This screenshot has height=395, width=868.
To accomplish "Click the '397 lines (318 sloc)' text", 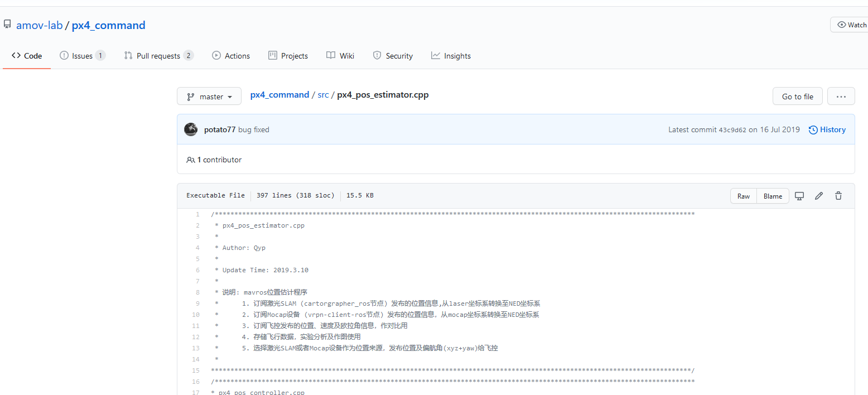I will (x=295, y=195).
